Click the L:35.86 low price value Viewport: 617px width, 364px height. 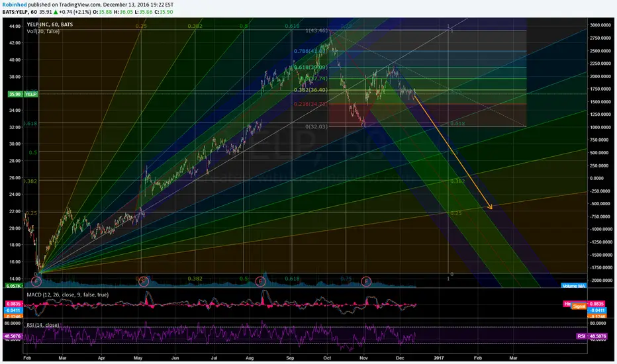144,12
